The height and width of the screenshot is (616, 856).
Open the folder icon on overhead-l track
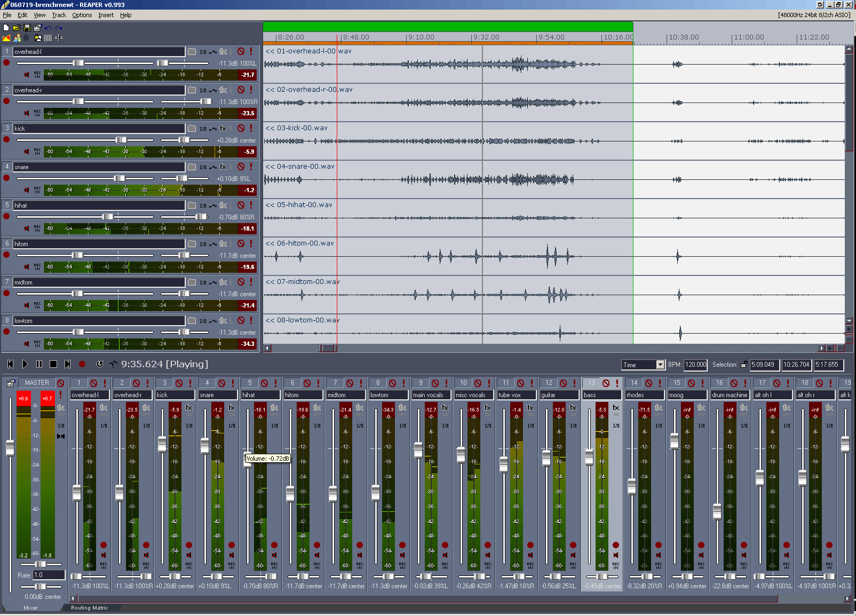(x=192, y=52)
